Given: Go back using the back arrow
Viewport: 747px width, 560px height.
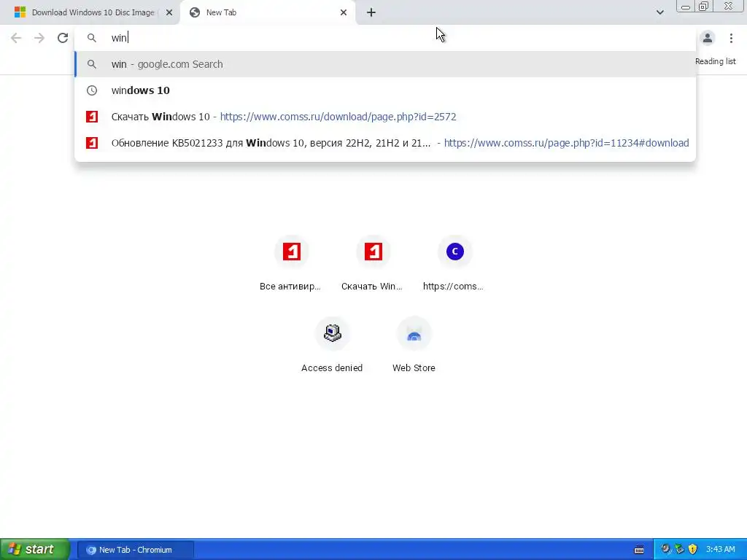Looking at the screenshot, I should pyautogui.click(x=16, y=38).
